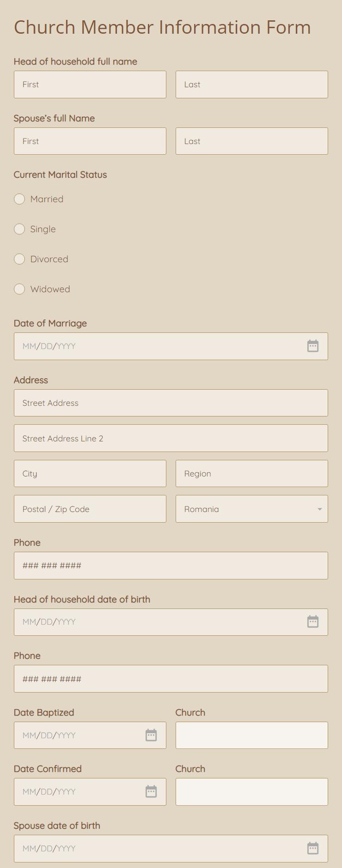Open the Romania country dropdown
342x868 pixels.
point(251,509)
